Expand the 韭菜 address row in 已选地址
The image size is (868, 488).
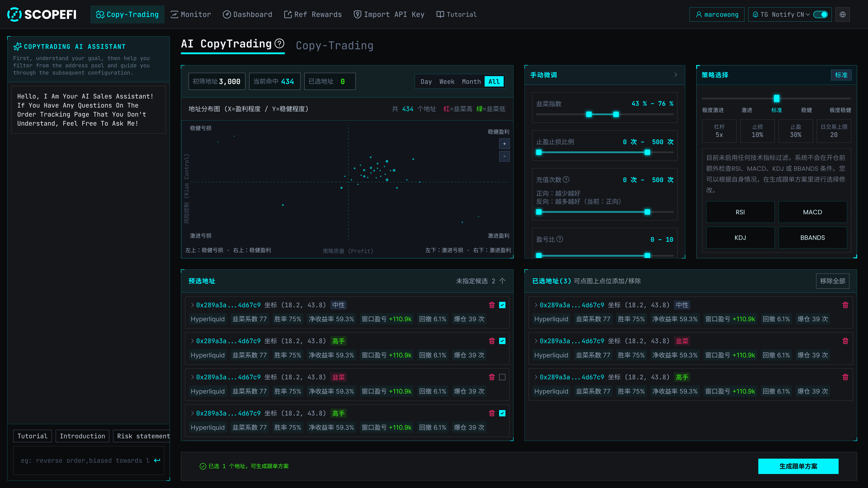[x=536, y=341]
